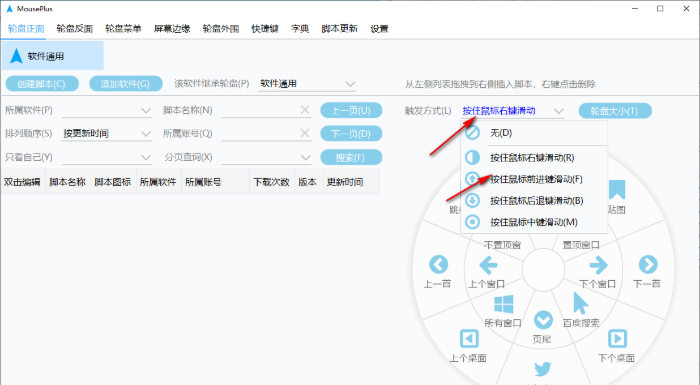Switch to the 轮盘反面 tab
This screenshot has width=700, height=385.
75,29
